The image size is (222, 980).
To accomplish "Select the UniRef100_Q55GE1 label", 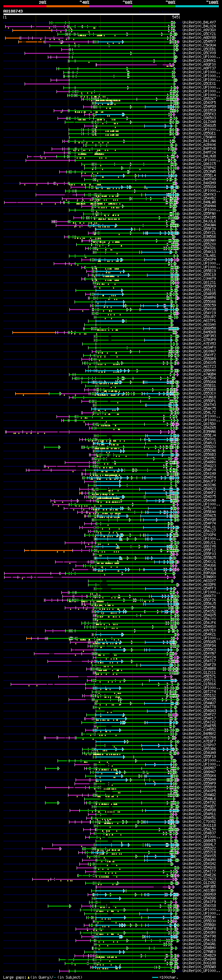I will (x=199, y=133).
